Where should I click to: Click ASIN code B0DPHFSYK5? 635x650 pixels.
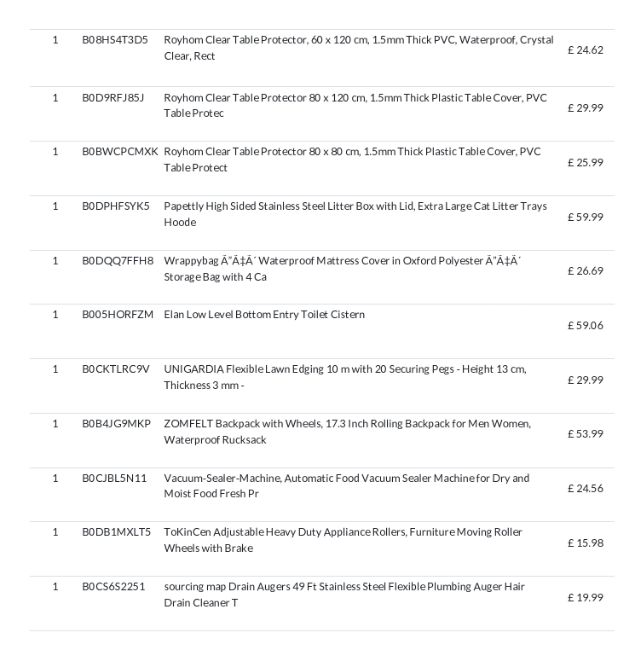point(116,206)
